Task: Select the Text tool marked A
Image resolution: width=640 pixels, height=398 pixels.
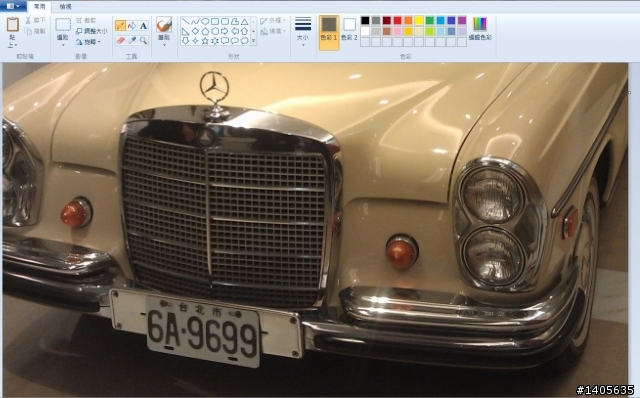Action: point(143,26)
